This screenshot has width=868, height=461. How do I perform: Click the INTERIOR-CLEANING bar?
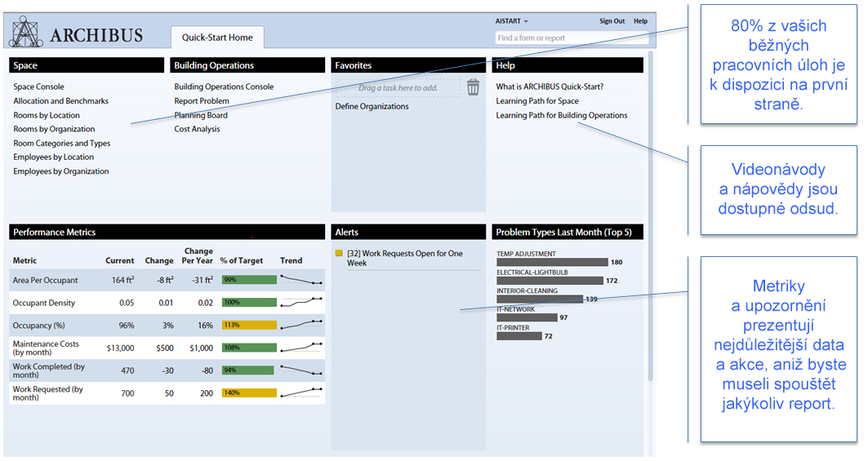(540, 299)
